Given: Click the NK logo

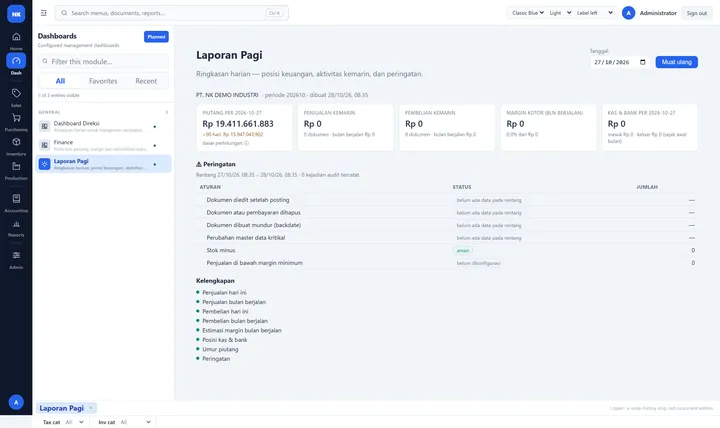Looking at the screenshot, I should click(16, 14).
